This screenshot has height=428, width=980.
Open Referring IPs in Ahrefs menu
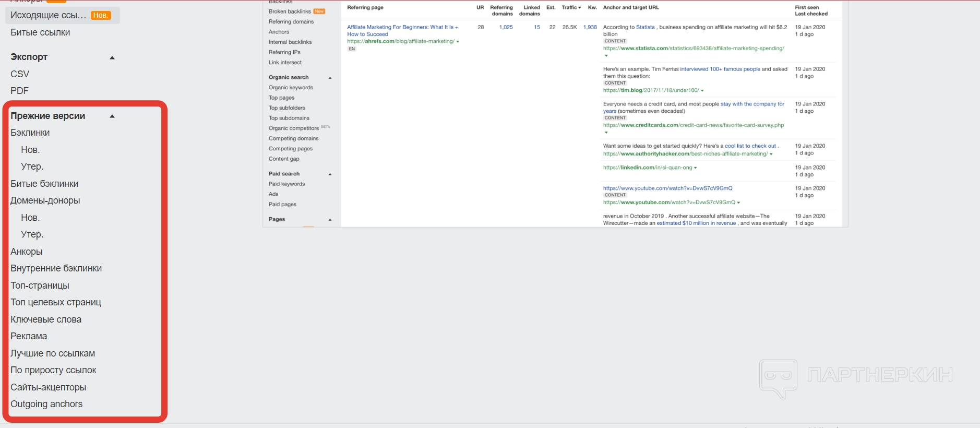[x=284, y=52]
